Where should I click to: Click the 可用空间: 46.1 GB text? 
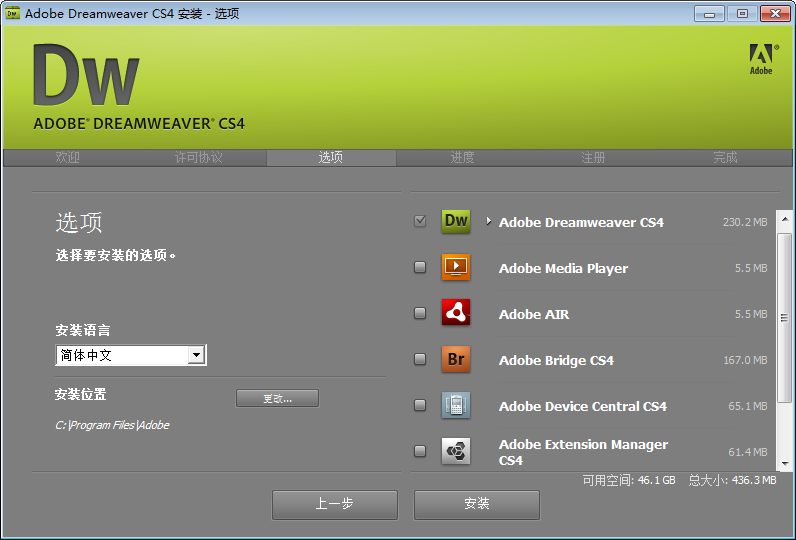point(628,480)
